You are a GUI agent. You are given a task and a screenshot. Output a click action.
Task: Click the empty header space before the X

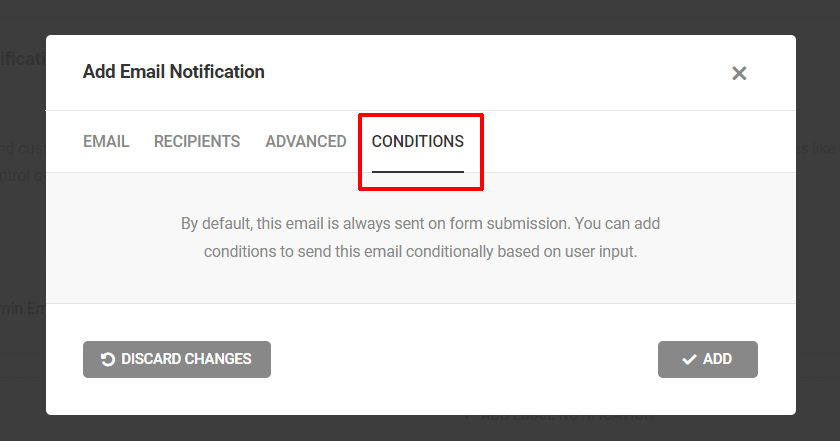pyautogui.click(x=500, y=73)
